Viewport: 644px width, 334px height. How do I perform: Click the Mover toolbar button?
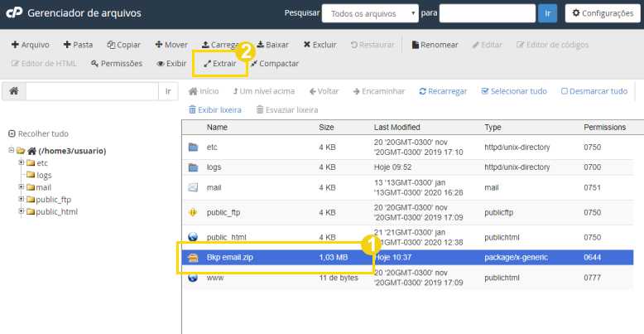pos(171,45)
